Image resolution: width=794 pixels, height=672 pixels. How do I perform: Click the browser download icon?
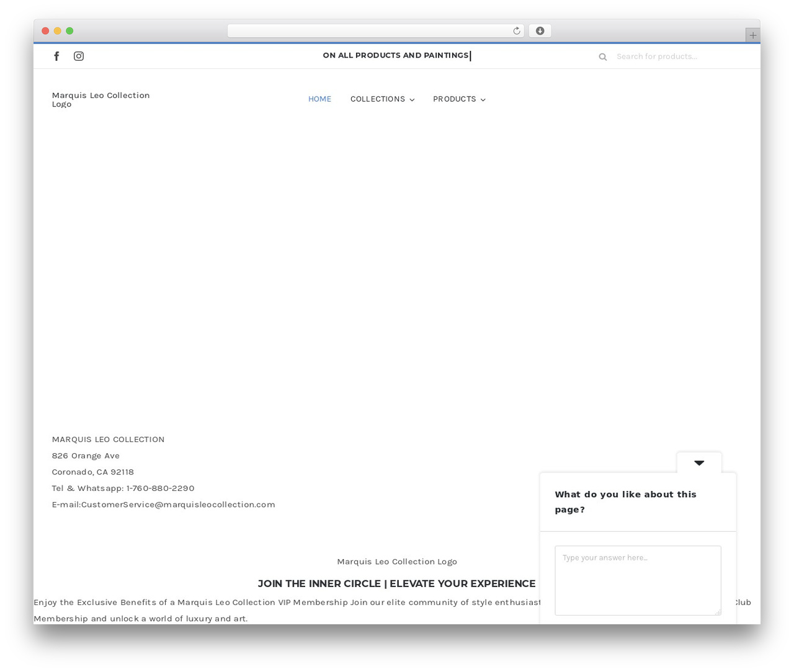pyautogui.click(x=540, y=31)
